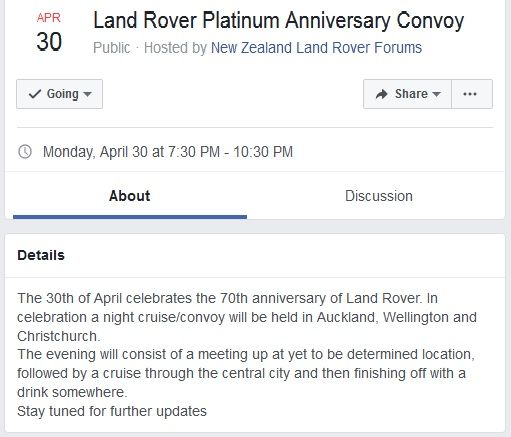Viewport: 511px width, 437px height.
Task: Open the Share button menu
Action: point(407,94)
